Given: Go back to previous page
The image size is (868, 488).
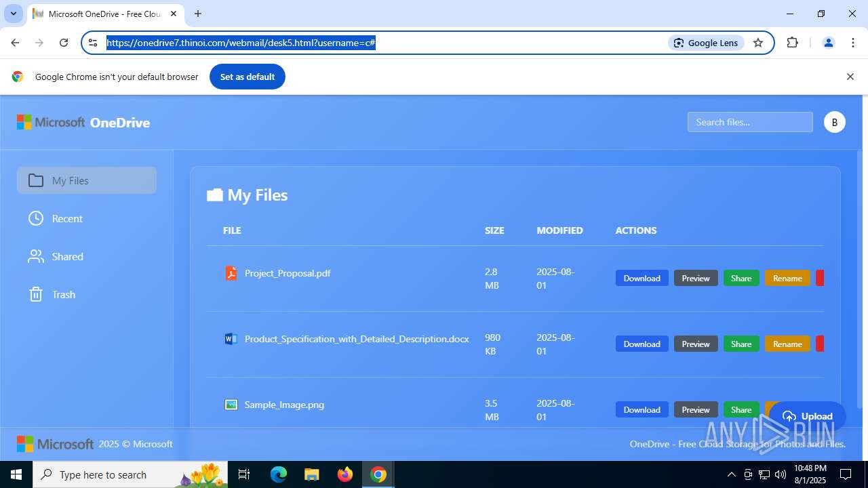Looking at the screenshot, I should coord(15,43).
